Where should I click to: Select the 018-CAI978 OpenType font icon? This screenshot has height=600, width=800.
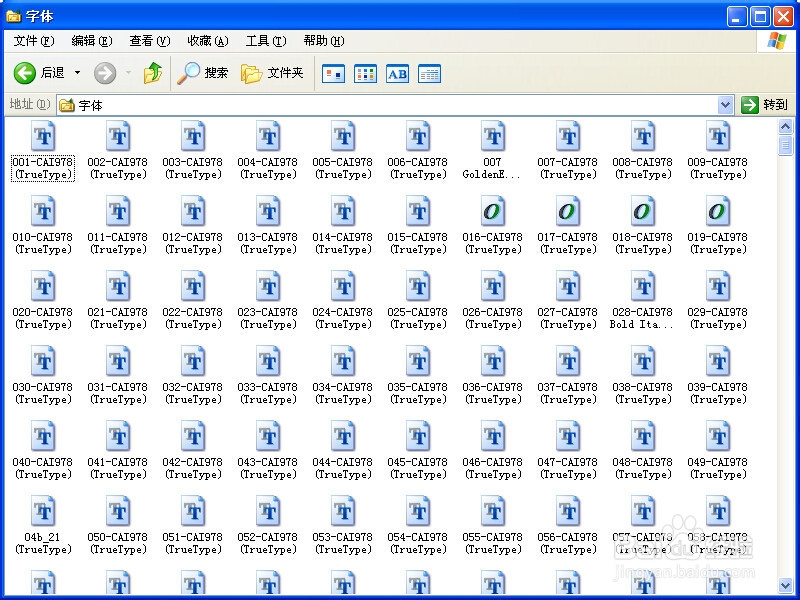tap(643, 211)
